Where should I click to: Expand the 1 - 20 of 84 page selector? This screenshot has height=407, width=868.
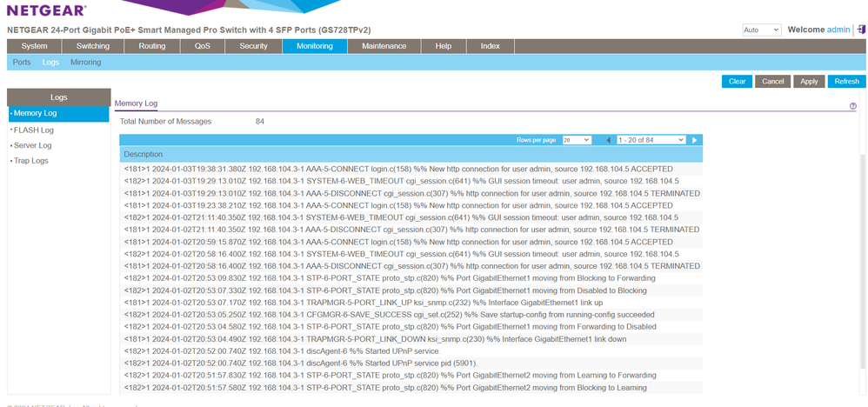coord(651,140)
